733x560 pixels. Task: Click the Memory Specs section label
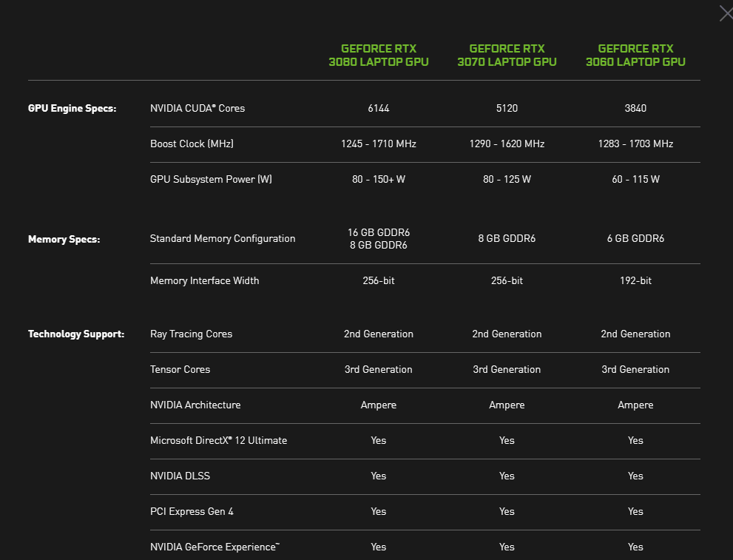point(64,240)
